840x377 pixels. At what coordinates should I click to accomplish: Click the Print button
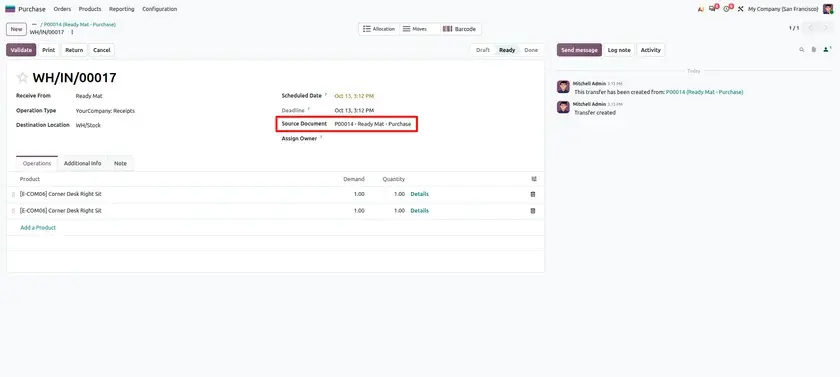49,50
